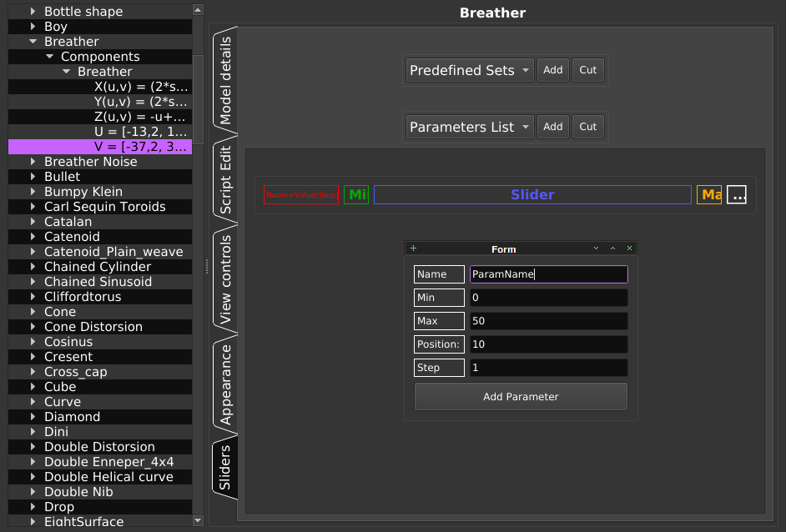
Task: Click the red Name=Value(Step) box
Action: (301, 195)
